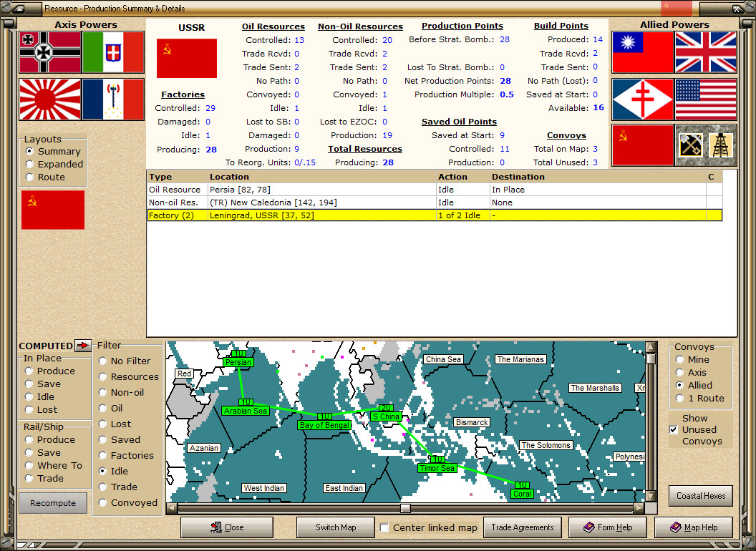The height and width of the screenshot is (551, 756).
Task: Click the red COMPUTED arrow icon
Action: [x=83, y=346]
